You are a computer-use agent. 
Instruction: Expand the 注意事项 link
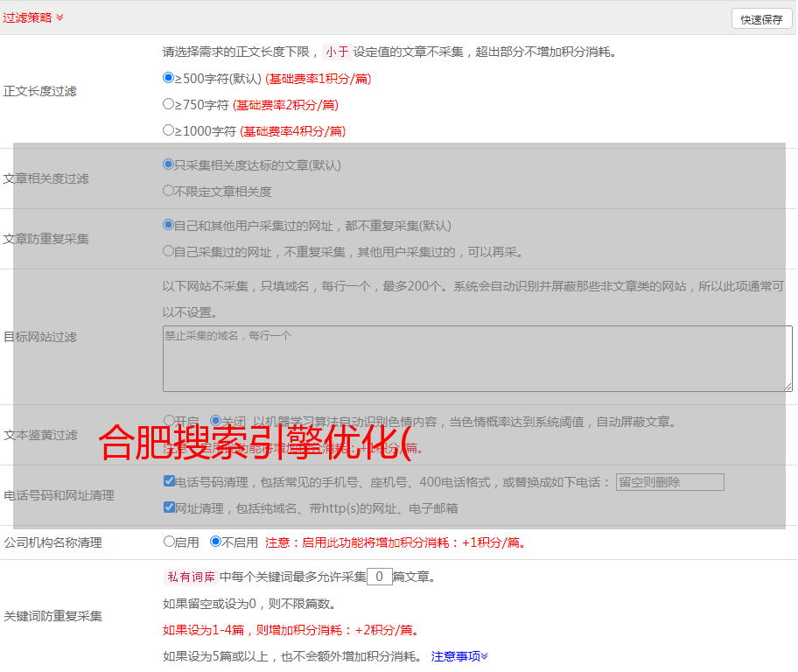(x=459, y=655)
